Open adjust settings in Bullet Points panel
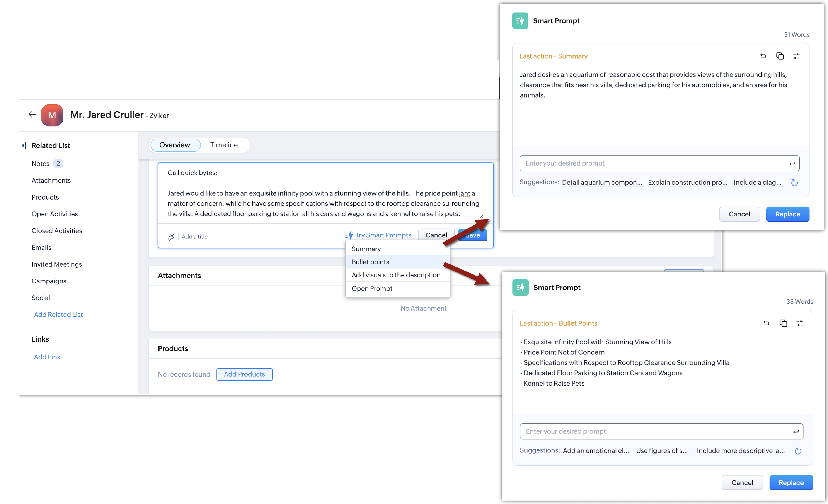828x504 pixels. (x=799, y=323)
